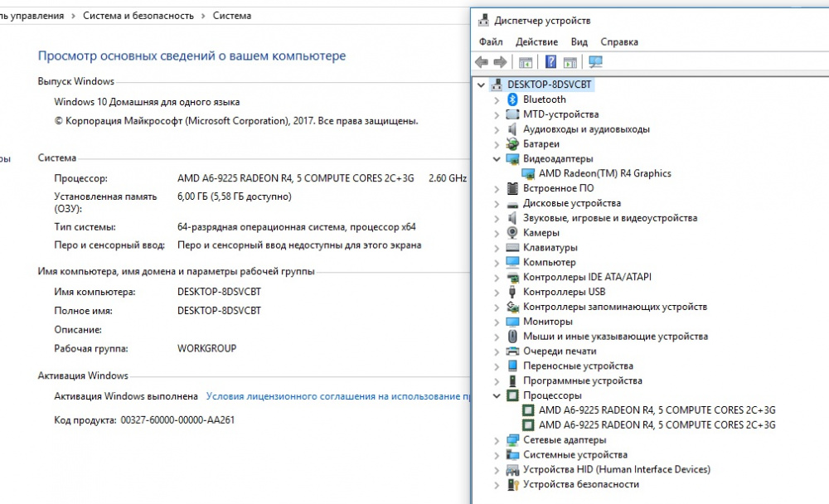This screenshot has height=504, width=829.
Task: Click the Bluetooth device category icon
Action: (512, 99)
